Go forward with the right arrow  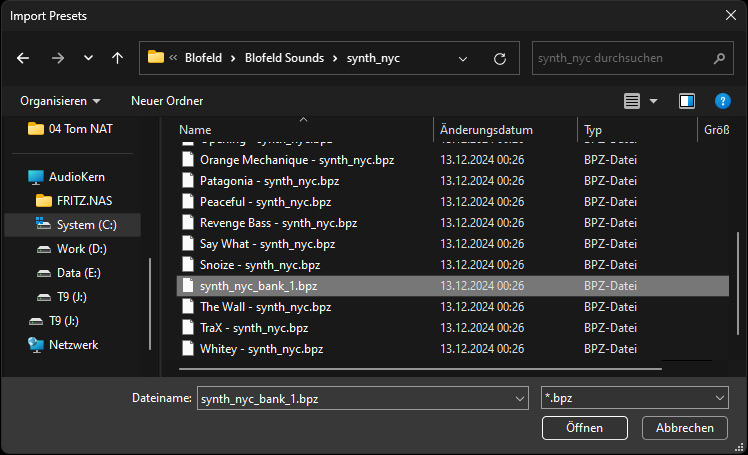point(58,58)
